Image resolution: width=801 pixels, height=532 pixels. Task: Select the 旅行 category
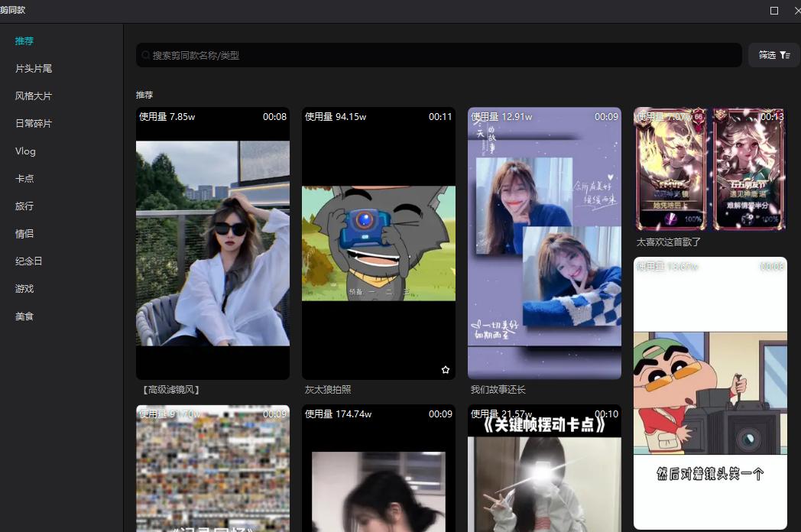24,206
